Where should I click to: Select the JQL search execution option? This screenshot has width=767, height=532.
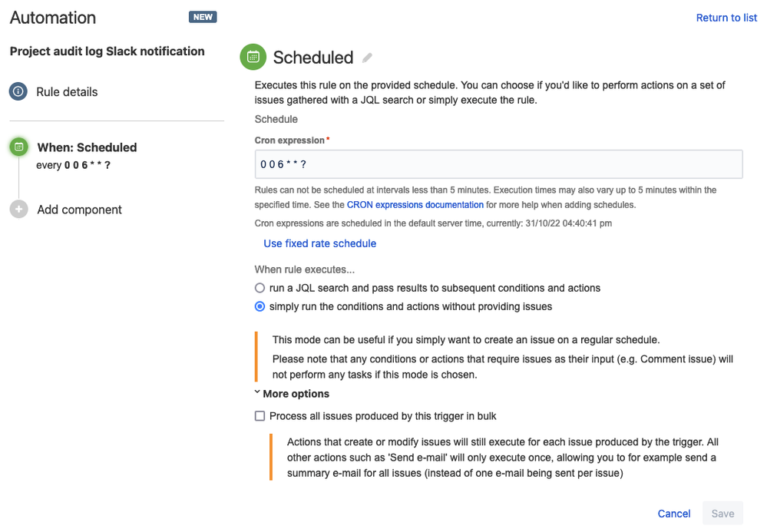click(259, 288)
